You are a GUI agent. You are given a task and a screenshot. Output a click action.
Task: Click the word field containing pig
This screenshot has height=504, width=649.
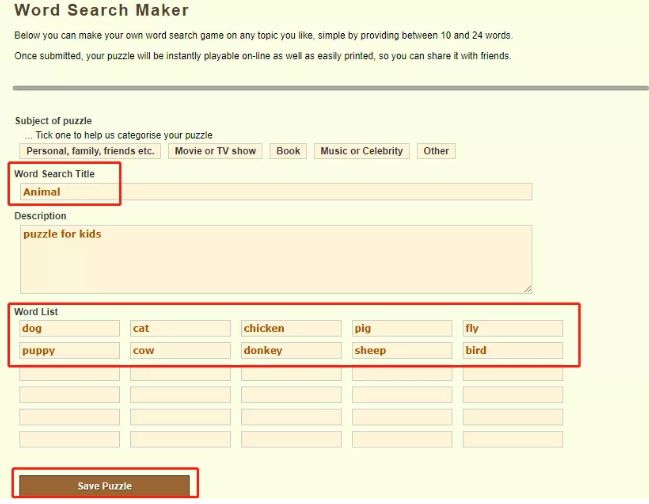pos(402,329)
